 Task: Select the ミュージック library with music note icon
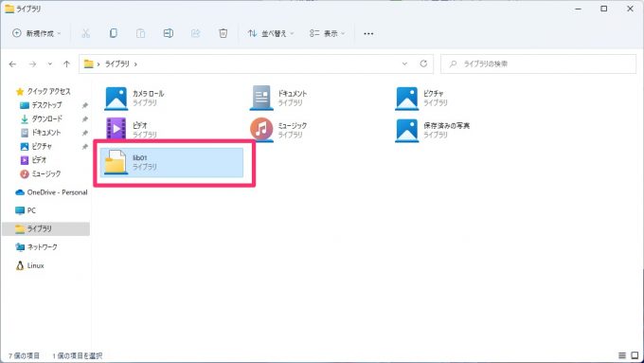tap(279, 130)
